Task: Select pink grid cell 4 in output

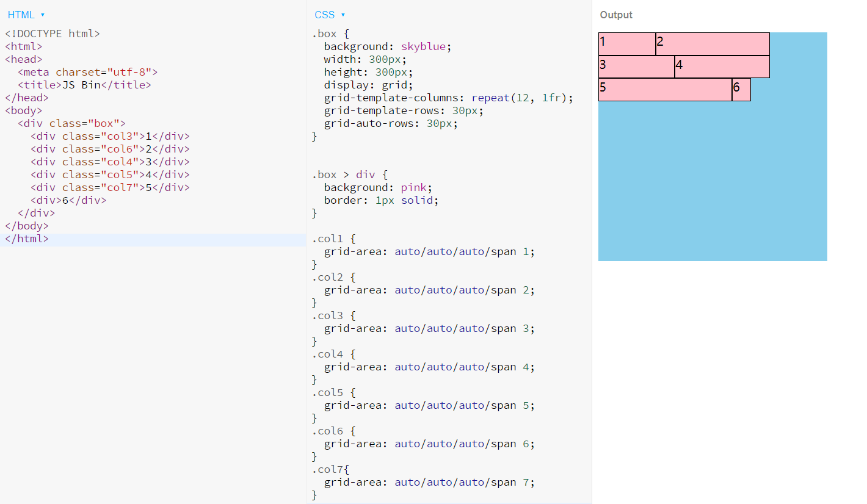Action: pyautogui.click(x=722, y=67)
